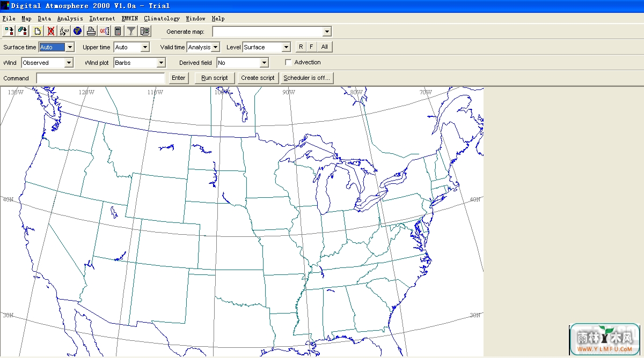Click the red-crossed delete icon
Screen dimensions: 644x358
click(x=51, y=31)
